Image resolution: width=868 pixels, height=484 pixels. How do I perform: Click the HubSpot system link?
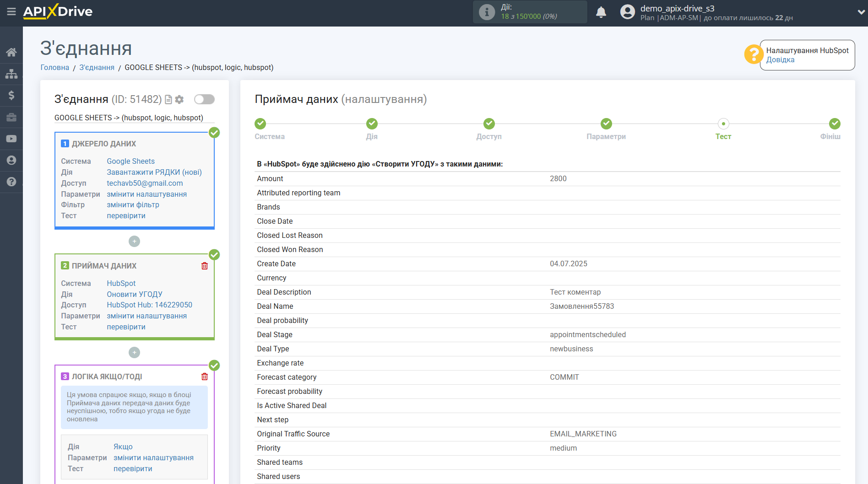pyautogui.click(x=121, y=283)
